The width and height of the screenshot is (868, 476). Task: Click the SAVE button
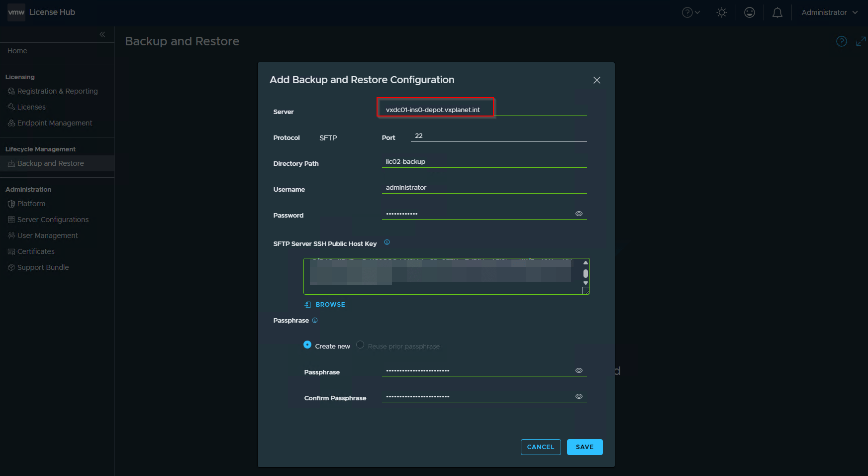pyautogui.click(x=584, y=447)
